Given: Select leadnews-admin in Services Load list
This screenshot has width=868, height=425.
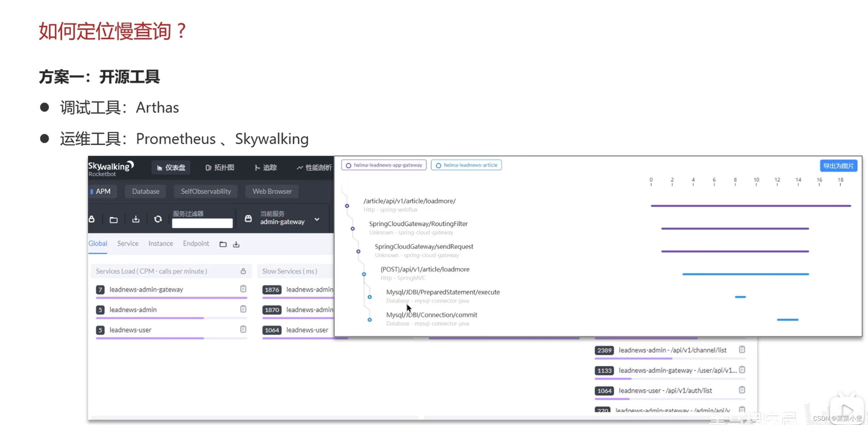Looking at the screenshot, I should coord(133,310).
